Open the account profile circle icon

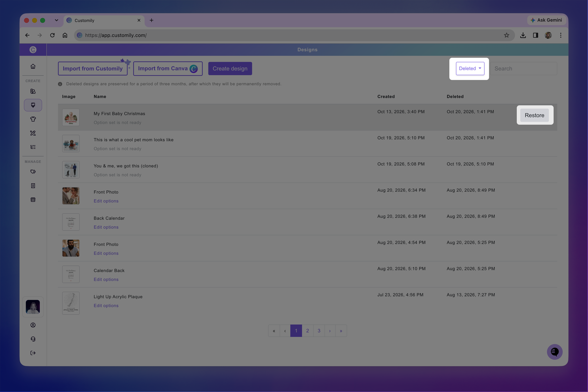pos(33,325)
